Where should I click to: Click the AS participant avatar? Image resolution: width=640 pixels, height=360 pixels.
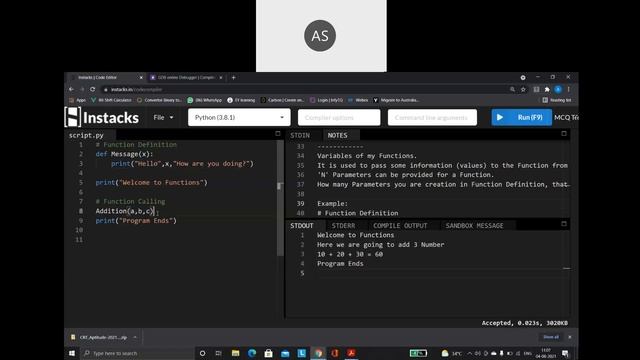[320, 36]
